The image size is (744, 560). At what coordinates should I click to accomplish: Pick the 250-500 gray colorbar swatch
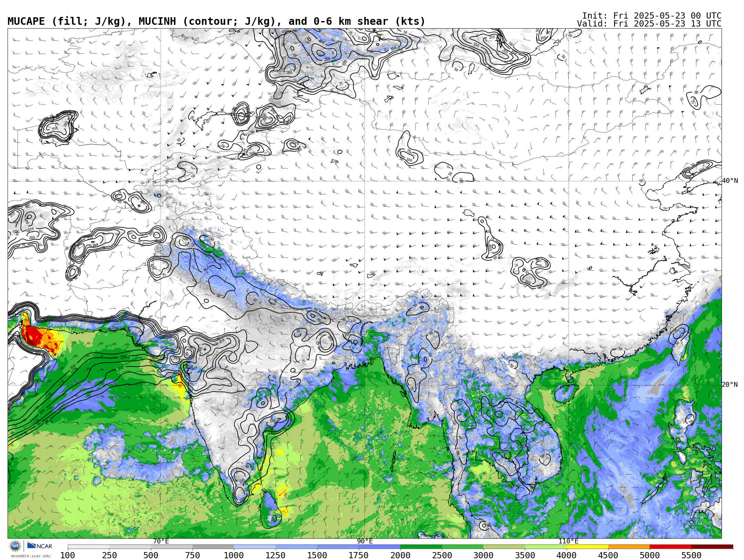[130, 547]
